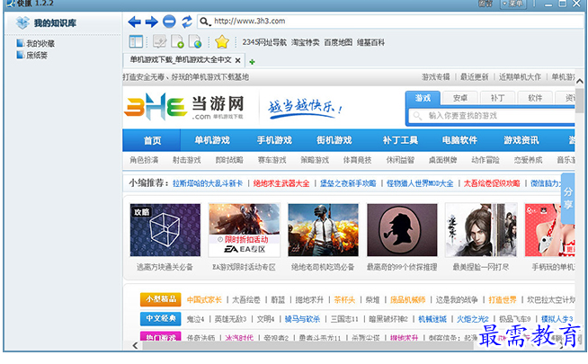The width and height of the screenshot is (588, 364).
Task: Click the new page with green plus icon
Action: point(177,41)
